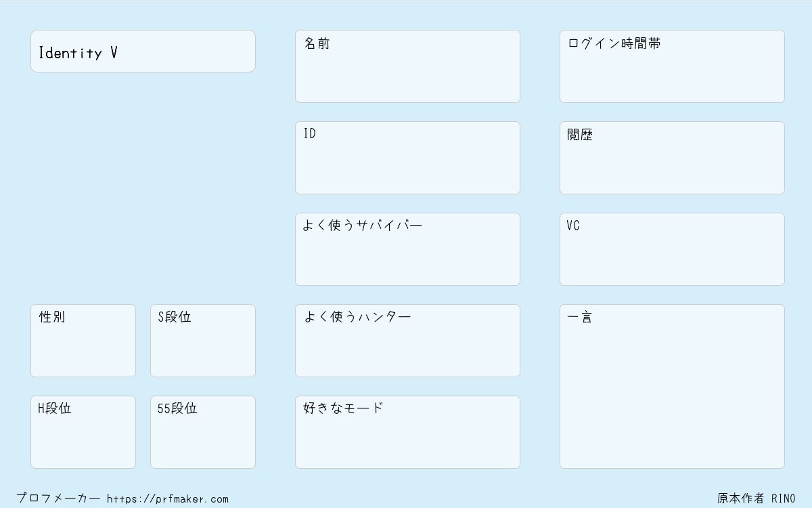The height and width of the screenshot is (508, 812).
Task: Click the H段位 rank box
Action: pyautogui.click(x=83, y=432)
